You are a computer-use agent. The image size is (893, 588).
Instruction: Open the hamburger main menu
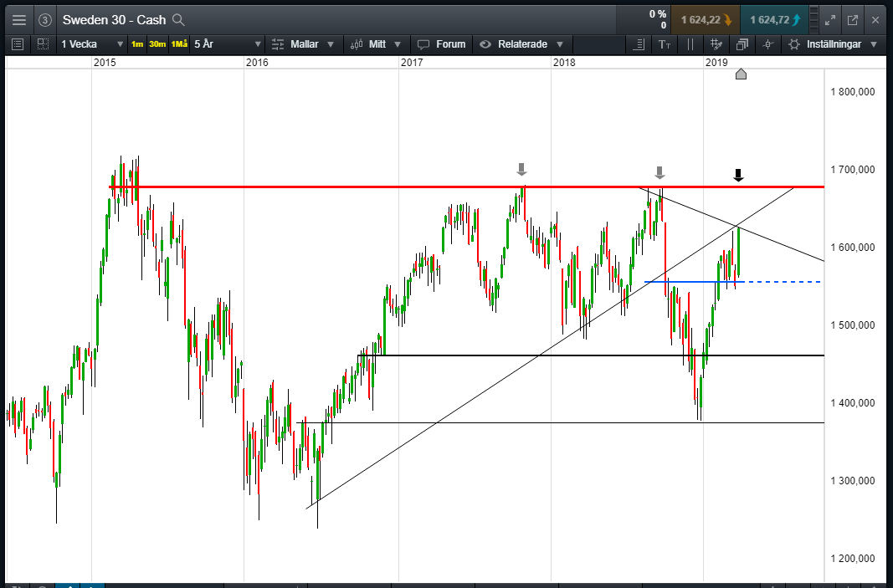18,20
